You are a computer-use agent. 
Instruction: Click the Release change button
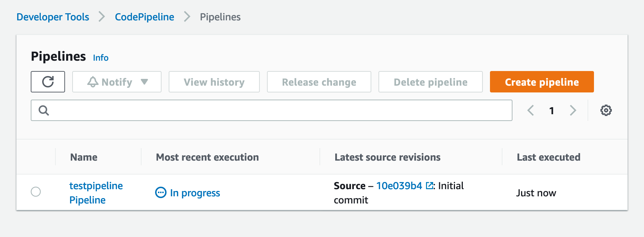coord(319,82)
